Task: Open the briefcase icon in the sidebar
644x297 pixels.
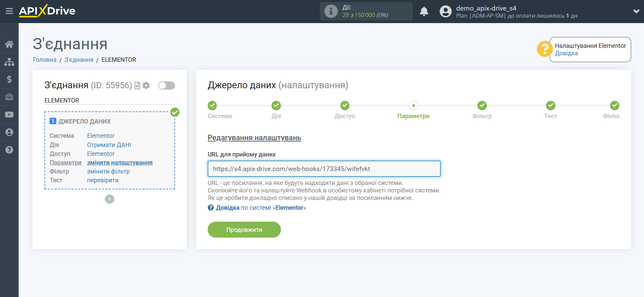Action: [x=9, y=97]
